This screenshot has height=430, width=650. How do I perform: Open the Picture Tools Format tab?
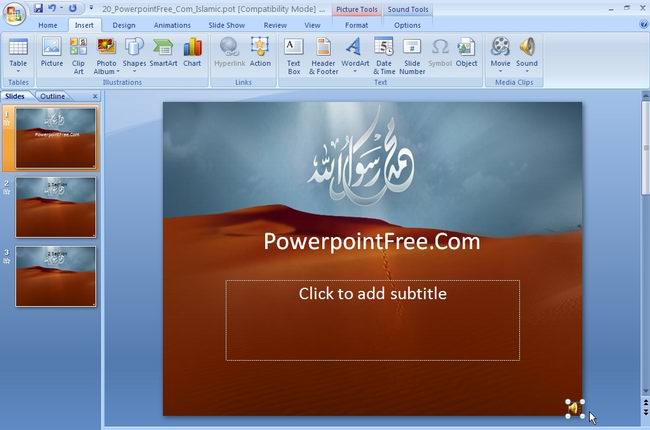click(x=357, y=25)
